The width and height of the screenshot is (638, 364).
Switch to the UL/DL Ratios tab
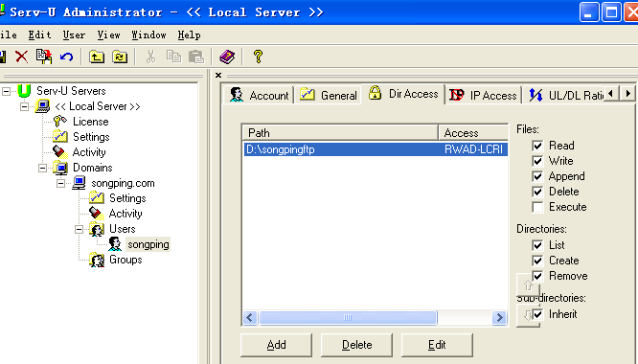565,95
